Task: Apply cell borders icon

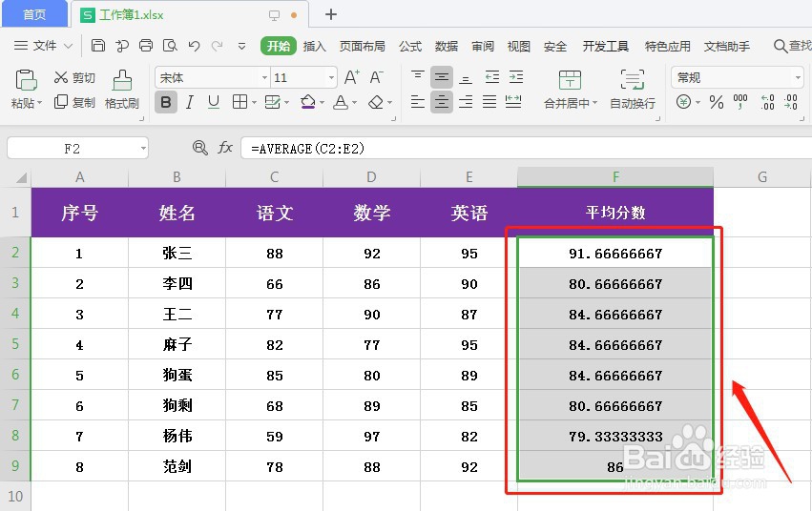Action: pos(239,102)
